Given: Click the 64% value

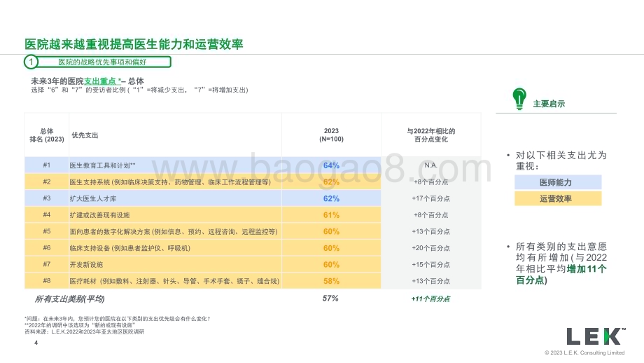Looking at the screenshot, I should pyautogui.click(x=331, y=165).
